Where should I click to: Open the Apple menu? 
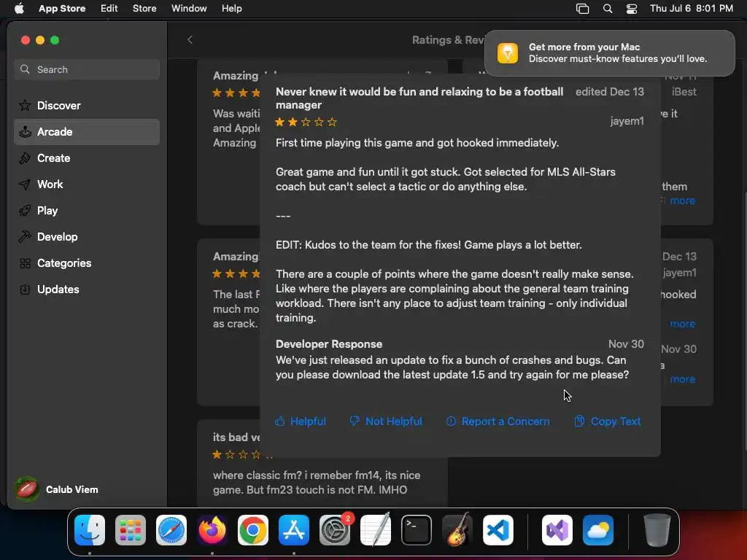coord(19,8)
